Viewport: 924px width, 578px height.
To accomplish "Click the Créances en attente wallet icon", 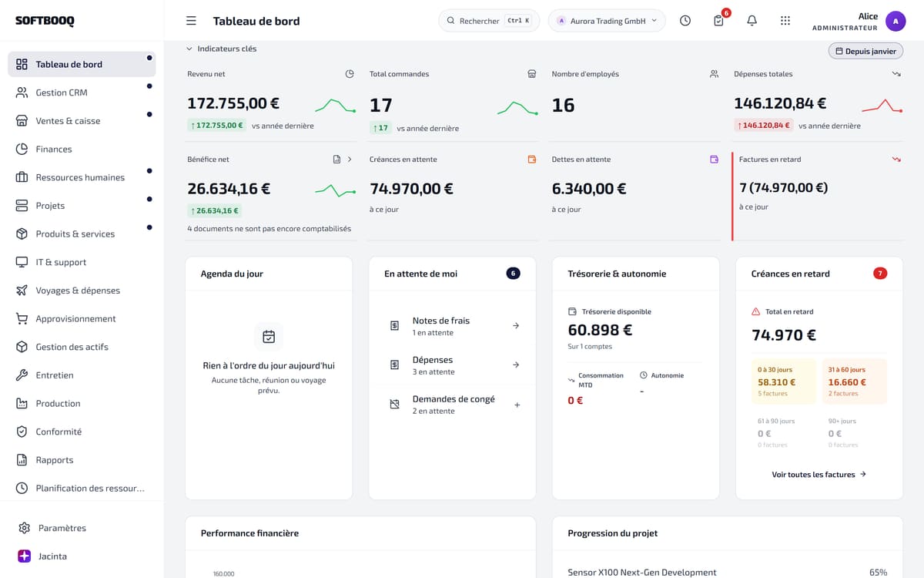I will pyautogui.click(x=532, y=160).
